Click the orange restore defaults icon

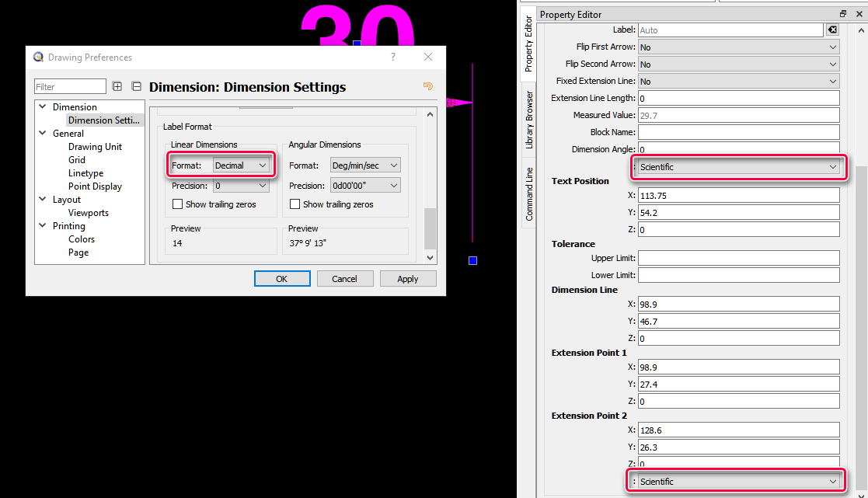point(427,86)
